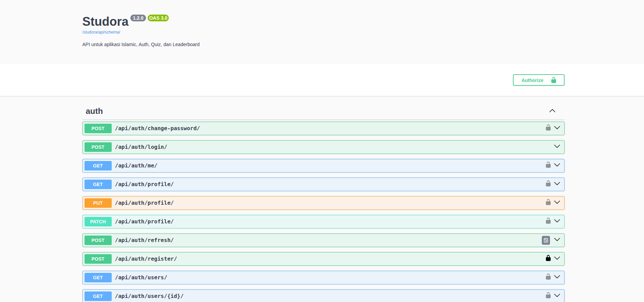Click the GET badge for /api/auth/me/

tap(98, 166)
